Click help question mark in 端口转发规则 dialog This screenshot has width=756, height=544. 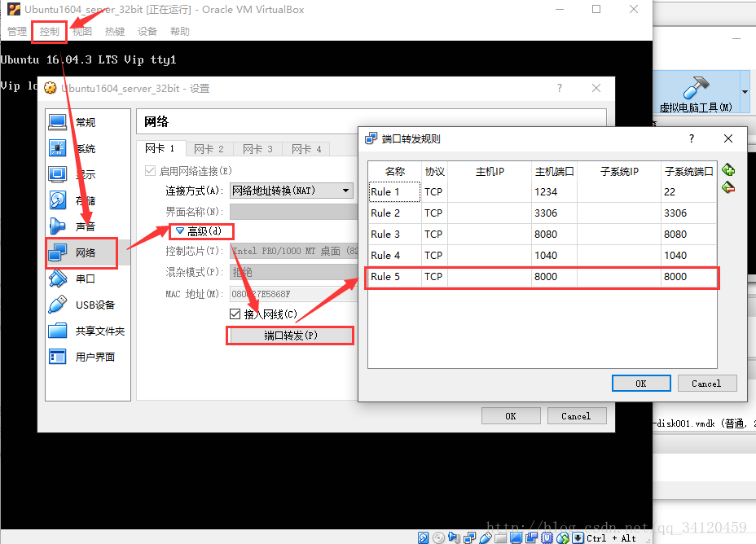[692, 138]
